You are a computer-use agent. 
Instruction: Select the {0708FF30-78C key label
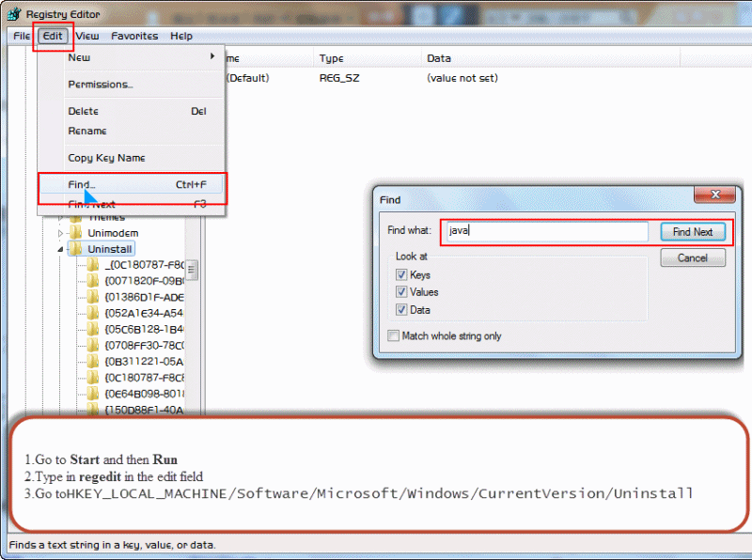[x=145, y=345]
